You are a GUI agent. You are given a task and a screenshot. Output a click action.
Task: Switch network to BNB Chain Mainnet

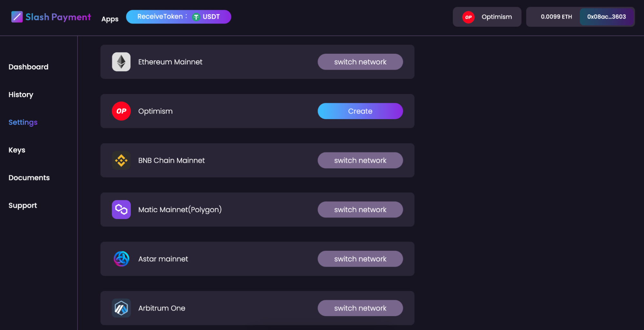[x=360, y=160]
